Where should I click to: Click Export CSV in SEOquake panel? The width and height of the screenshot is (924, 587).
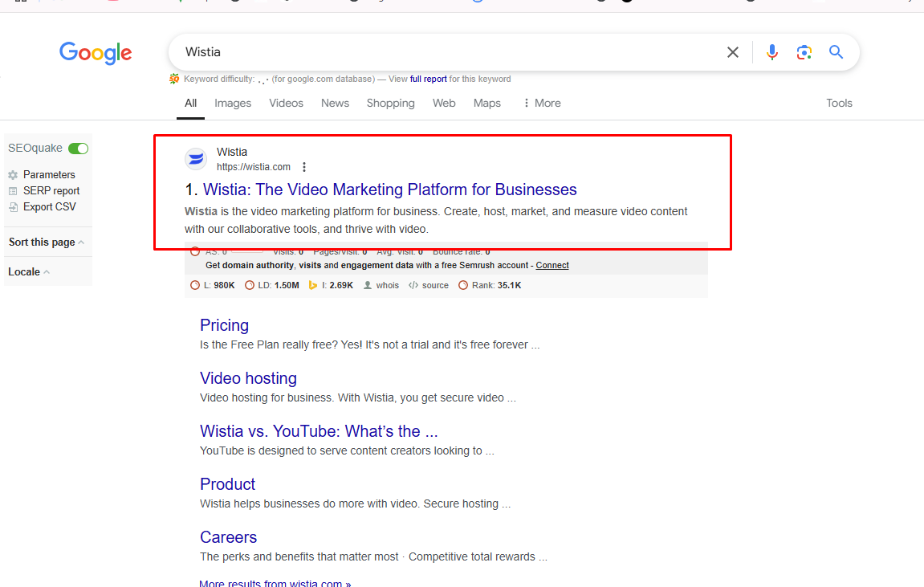[49, 207]
